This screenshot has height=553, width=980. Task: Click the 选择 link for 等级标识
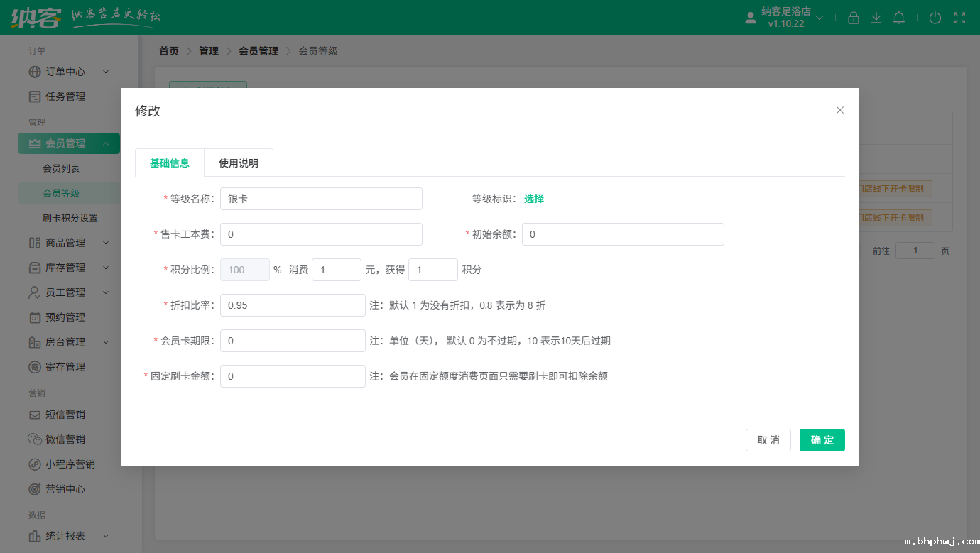534,199
